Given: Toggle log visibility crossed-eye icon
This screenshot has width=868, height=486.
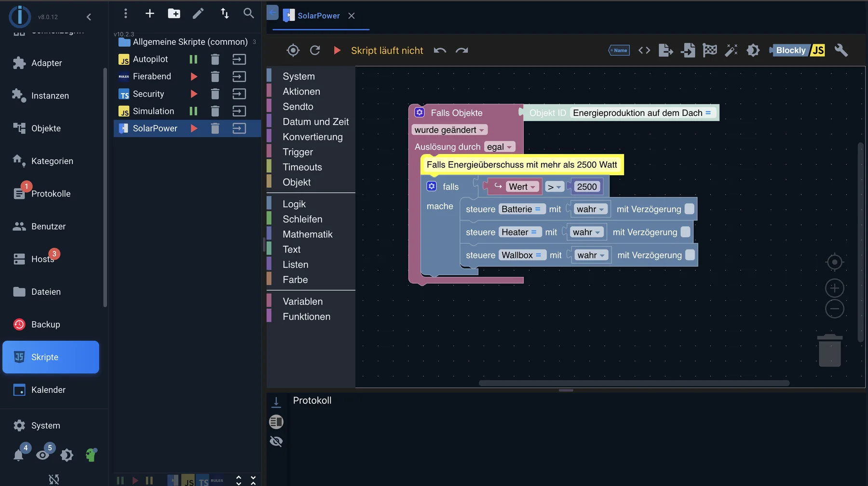Looking at the screenshot, I should (x=276, y=441).
